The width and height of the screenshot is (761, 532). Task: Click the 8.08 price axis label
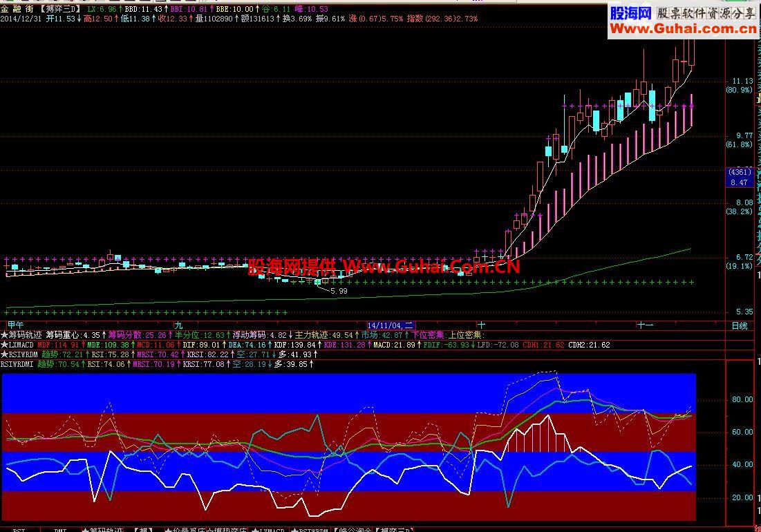(x=744, y=202)
